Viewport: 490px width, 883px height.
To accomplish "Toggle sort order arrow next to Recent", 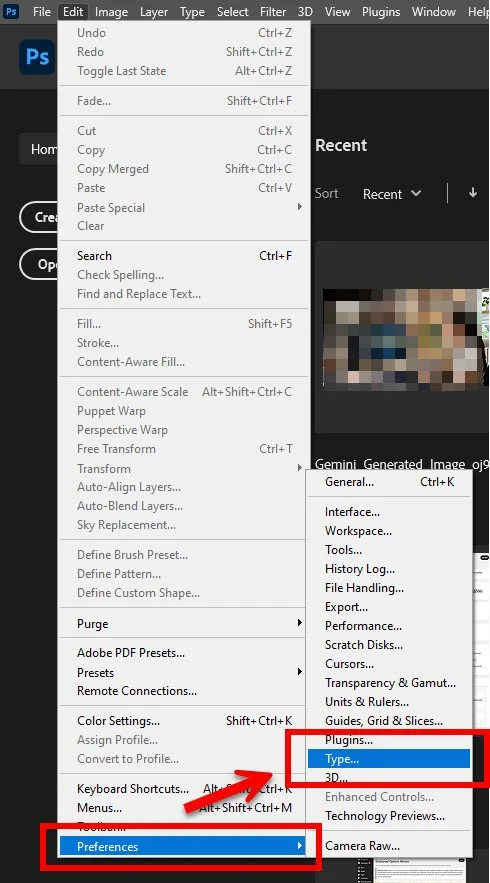I will [473, 193].
